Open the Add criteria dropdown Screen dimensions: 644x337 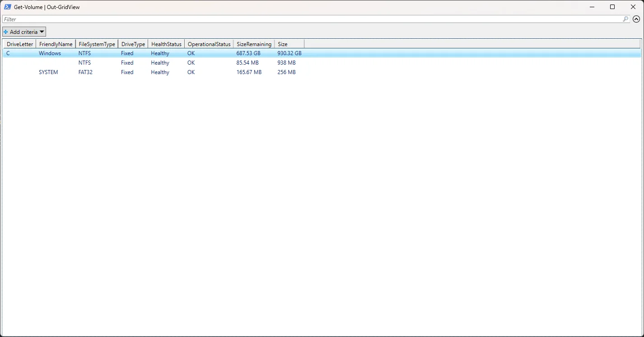[x=24, y=32]
